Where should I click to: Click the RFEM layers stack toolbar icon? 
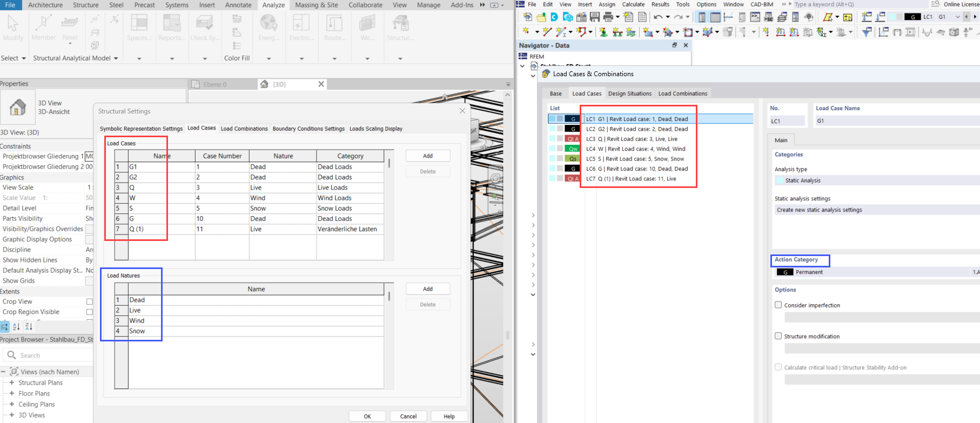[x=782, y=17]
